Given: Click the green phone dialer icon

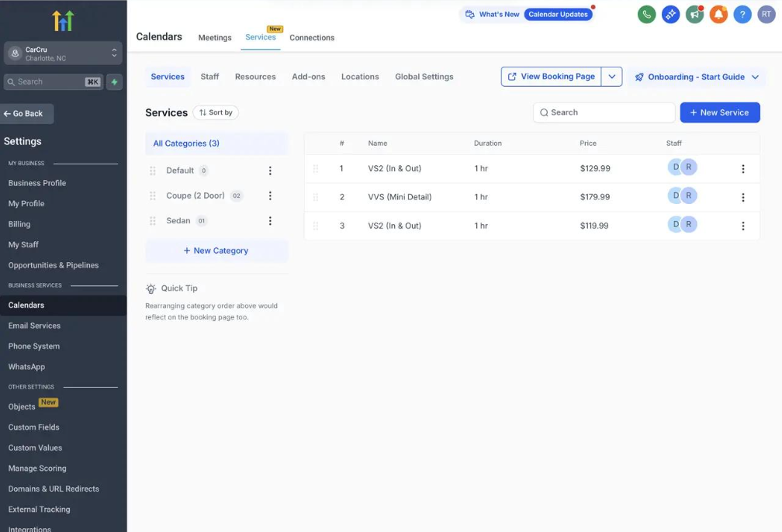Looking at the screenshot, I should click(x=646, y=15).
